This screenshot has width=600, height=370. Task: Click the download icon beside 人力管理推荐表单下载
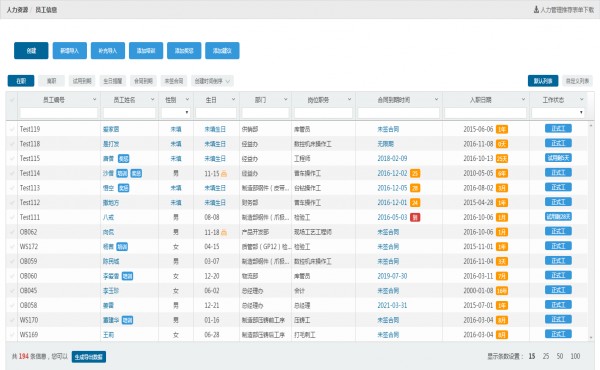(x=536, y=10)
